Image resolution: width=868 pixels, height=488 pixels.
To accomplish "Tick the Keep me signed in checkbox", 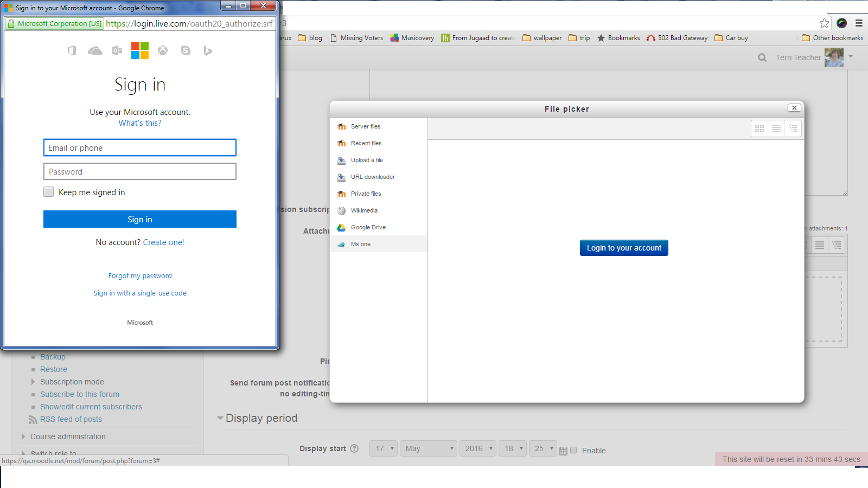I will (49, 192).
